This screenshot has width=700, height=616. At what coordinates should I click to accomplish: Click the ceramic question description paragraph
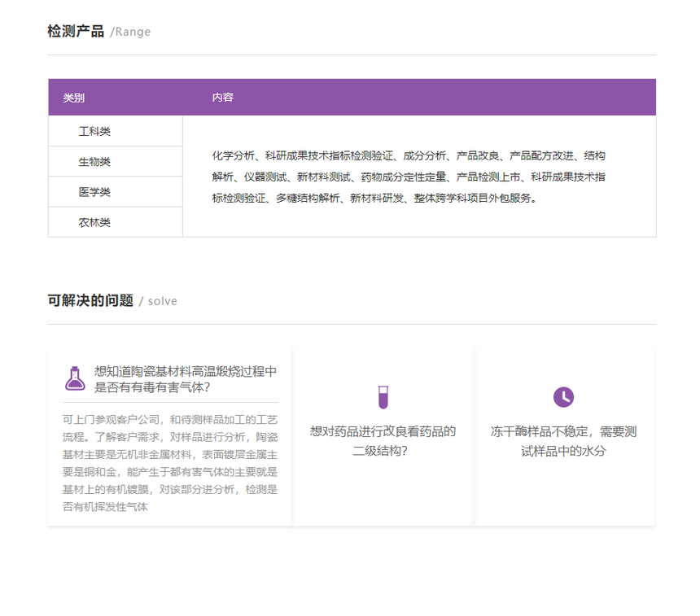[x=170, y=463]
